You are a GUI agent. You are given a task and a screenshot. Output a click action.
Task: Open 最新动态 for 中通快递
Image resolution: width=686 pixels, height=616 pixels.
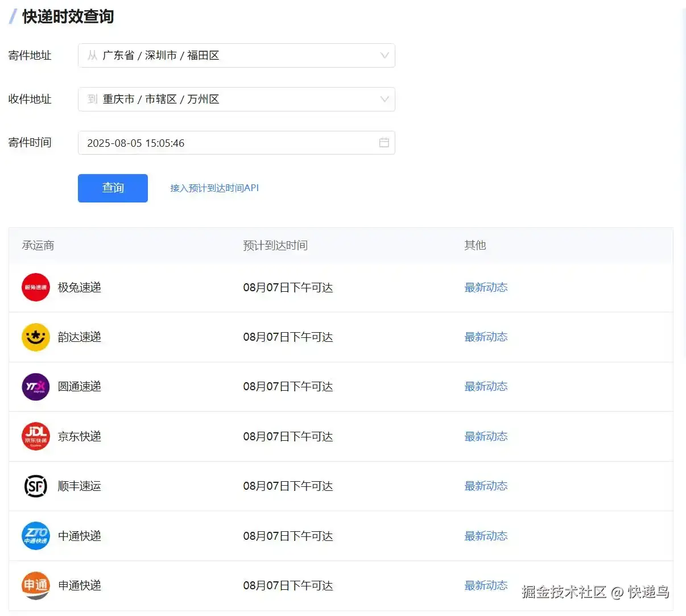tap(486, 536)
